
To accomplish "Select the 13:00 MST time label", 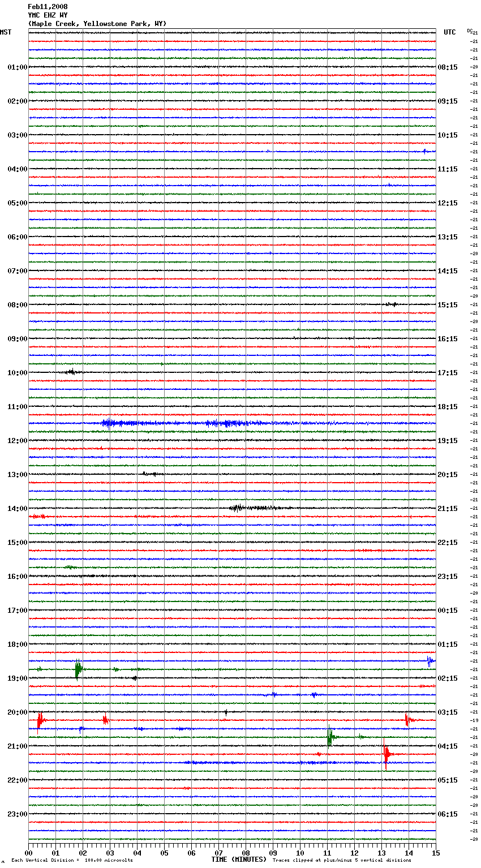I will point(18,475).
